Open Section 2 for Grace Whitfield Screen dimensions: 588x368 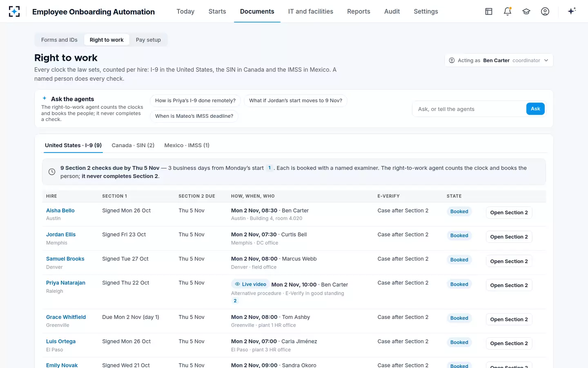click(509, 319)
